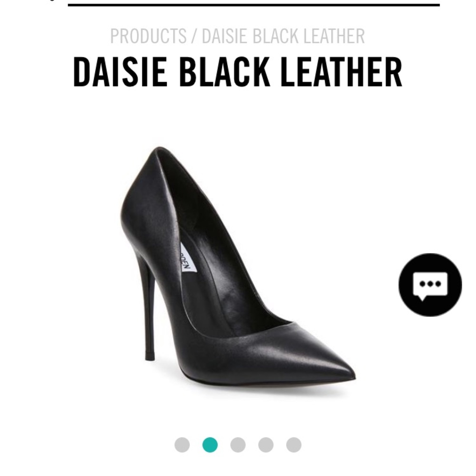Click the slash separator in breadcrumb
Screen dimensions: 476x476
tap(194, 36)
